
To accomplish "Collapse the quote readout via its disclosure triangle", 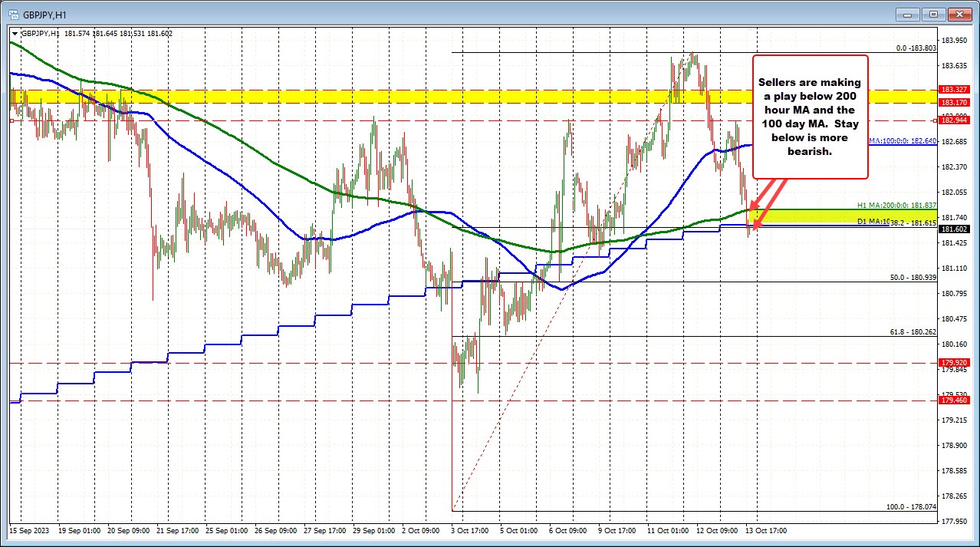I will [x=15, y=34].
